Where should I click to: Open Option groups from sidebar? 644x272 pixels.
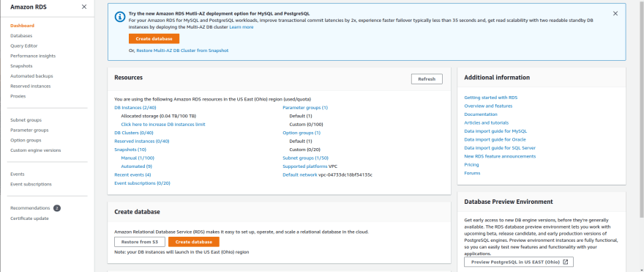pos(26,140)
